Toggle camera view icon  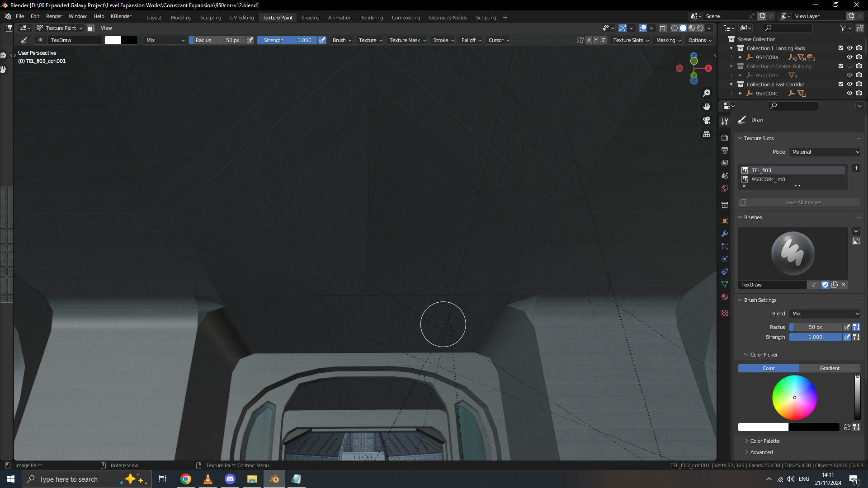(707, 120)
